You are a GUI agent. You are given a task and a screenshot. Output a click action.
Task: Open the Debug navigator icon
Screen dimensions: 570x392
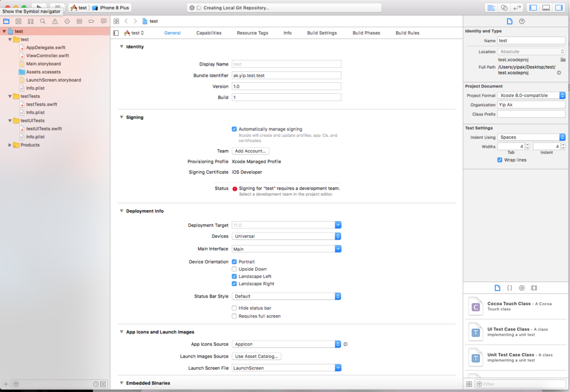[79, 22]
